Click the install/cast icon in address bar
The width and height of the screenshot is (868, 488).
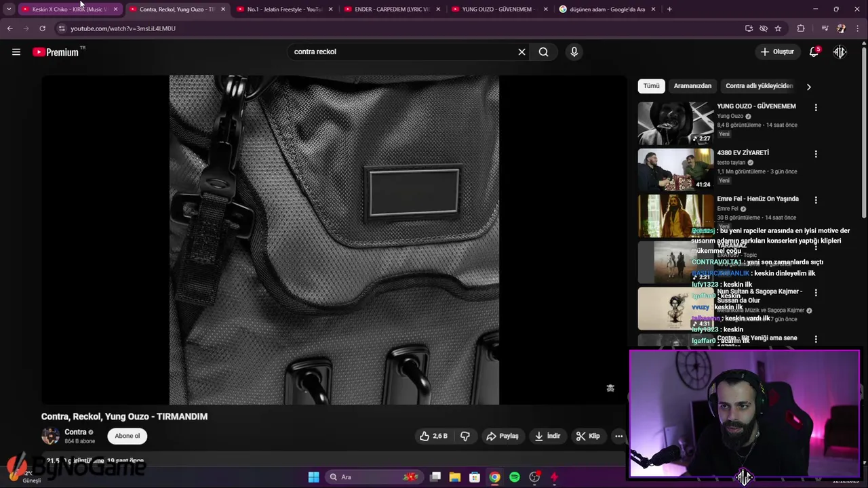(x=749, y=28)
